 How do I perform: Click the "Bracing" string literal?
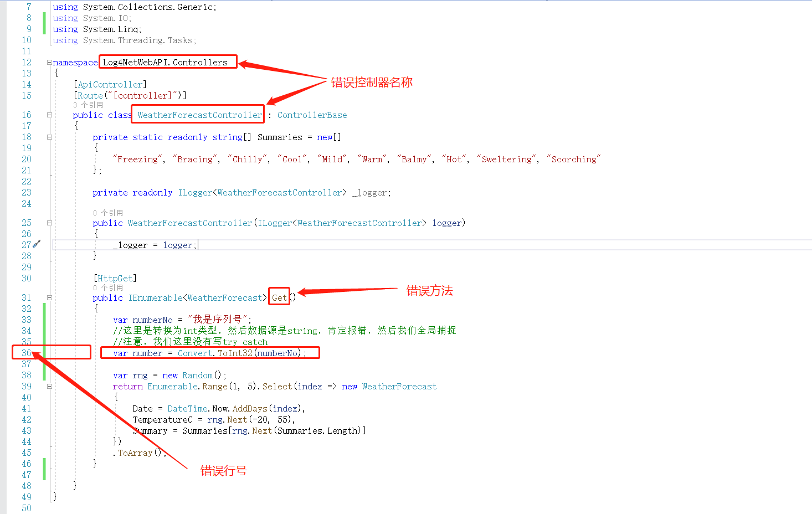pyautogui.click(x=194, y=160)
